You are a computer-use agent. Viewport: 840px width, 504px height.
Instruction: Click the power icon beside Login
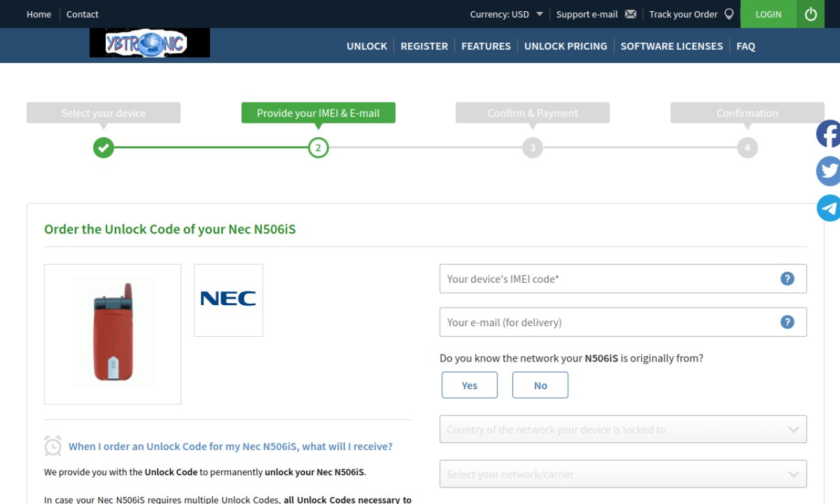pyautogui.click(x=810, y=14)
